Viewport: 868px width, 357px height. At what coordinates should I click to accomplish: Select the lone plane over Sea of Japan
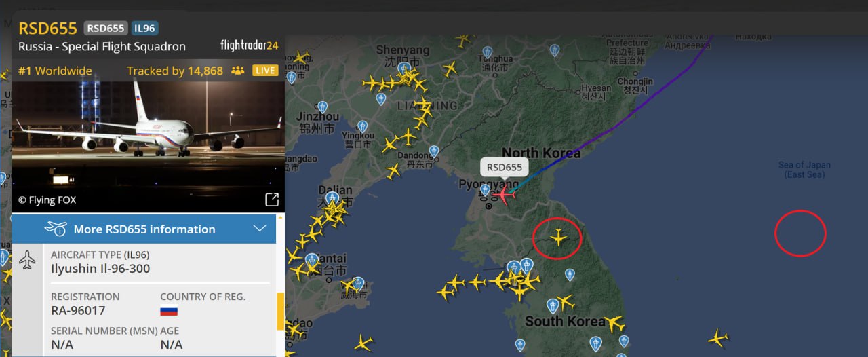pos(717,337)
